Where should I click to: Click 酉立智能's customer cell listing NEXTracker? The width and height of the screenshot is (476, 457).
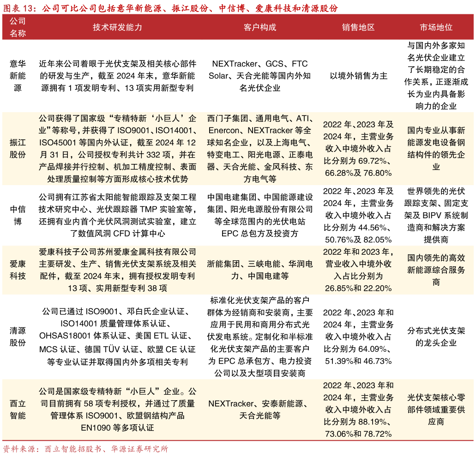[259, 410]
